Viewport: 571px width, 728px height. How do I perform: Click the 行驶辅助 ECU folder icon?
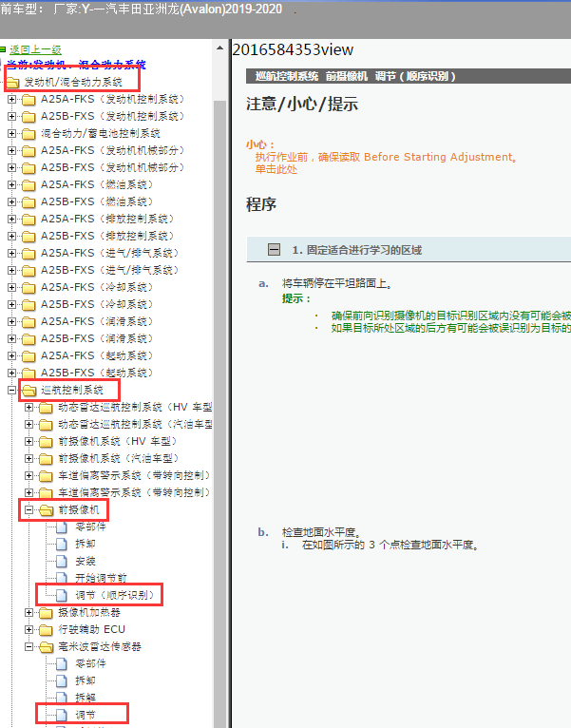coord(46,630)
